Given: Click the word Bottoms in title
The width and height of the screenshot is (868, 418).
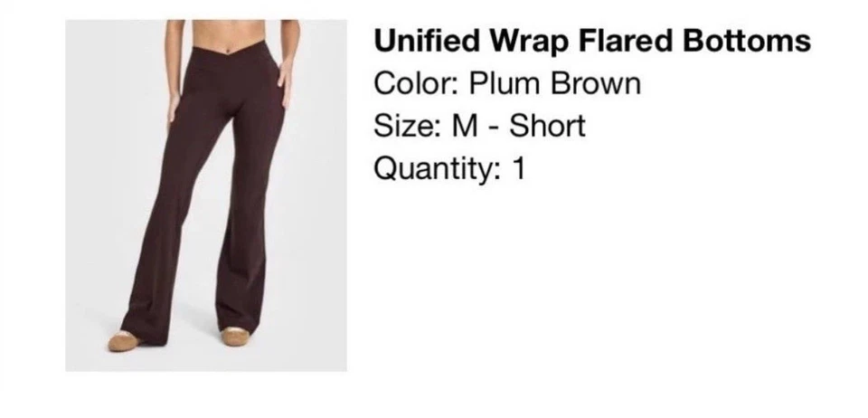Looking at the screenshot, I should [747, 41].
